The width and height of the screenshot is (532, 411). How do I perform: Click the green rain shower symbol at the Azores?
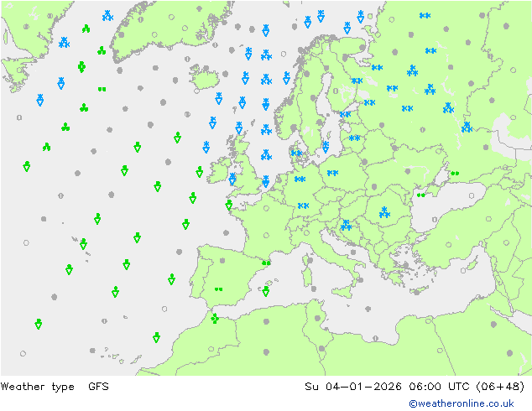tap(83, 244)
